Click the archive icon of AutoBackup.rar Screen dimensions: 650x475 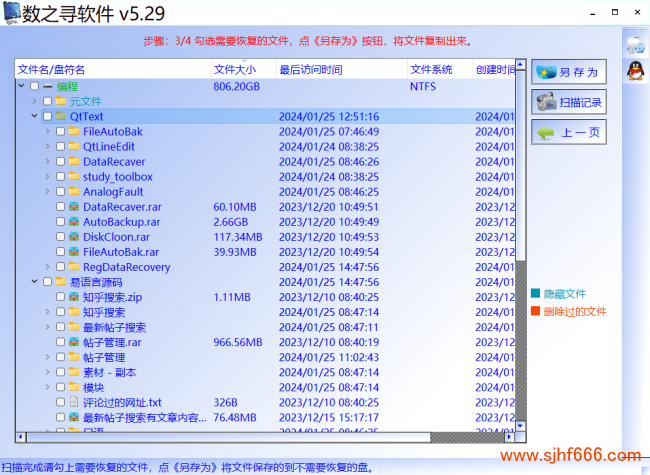point(74,222)
